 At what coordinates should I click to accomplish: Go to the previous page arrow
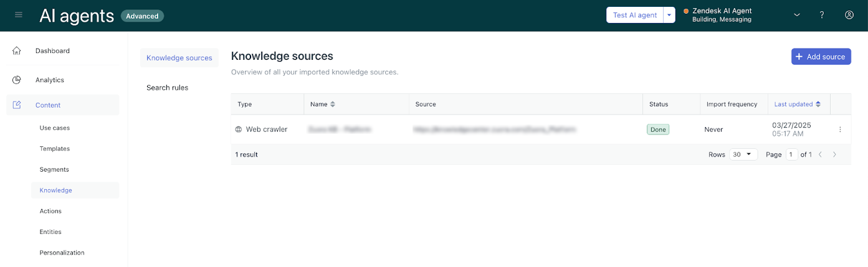(x=820, y=154)
